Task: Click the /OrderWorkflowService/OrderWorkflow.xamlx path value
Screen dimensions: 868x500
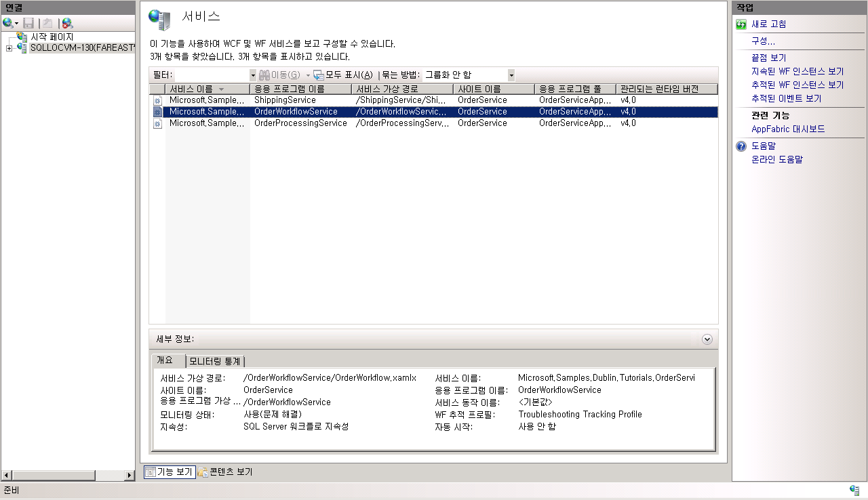Action: coord(330,378)
